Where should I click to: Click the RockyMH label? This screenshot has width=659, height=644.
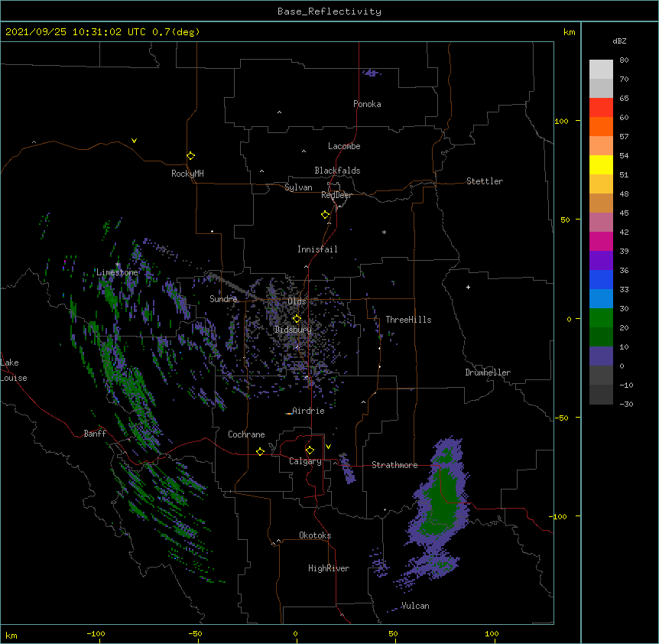pyautogui.click(x=187, y=174)
